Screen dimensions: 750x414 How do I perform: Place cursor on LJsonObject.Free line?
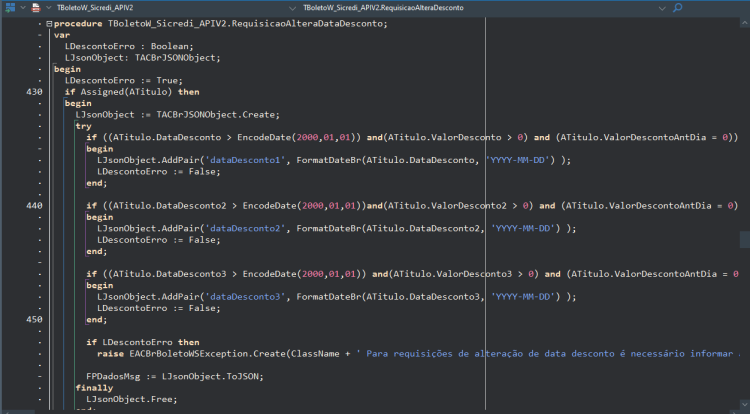click(132, 399)
